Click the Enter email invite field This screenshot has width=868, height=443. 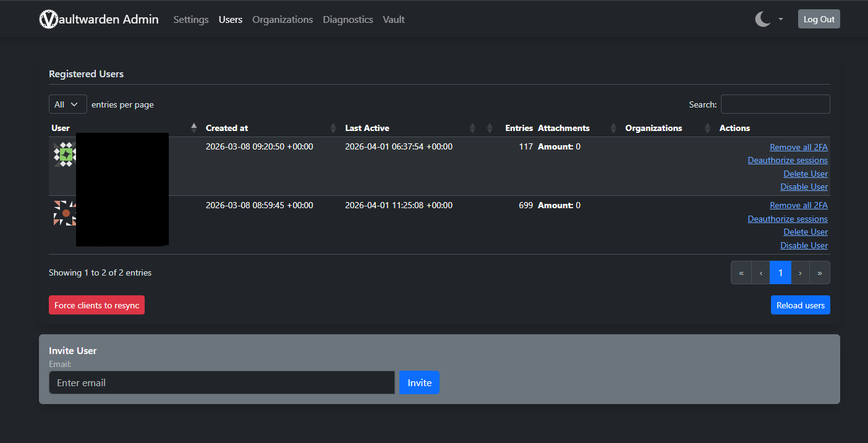(x=221, y=382)
